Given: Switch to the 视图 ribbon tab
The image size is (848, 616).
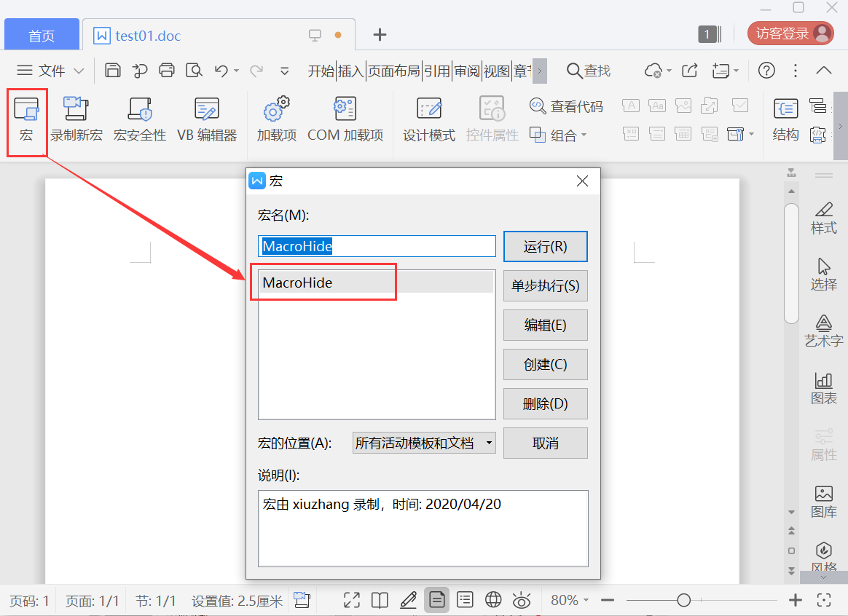Looking at the screenshot, I should 496,71.
